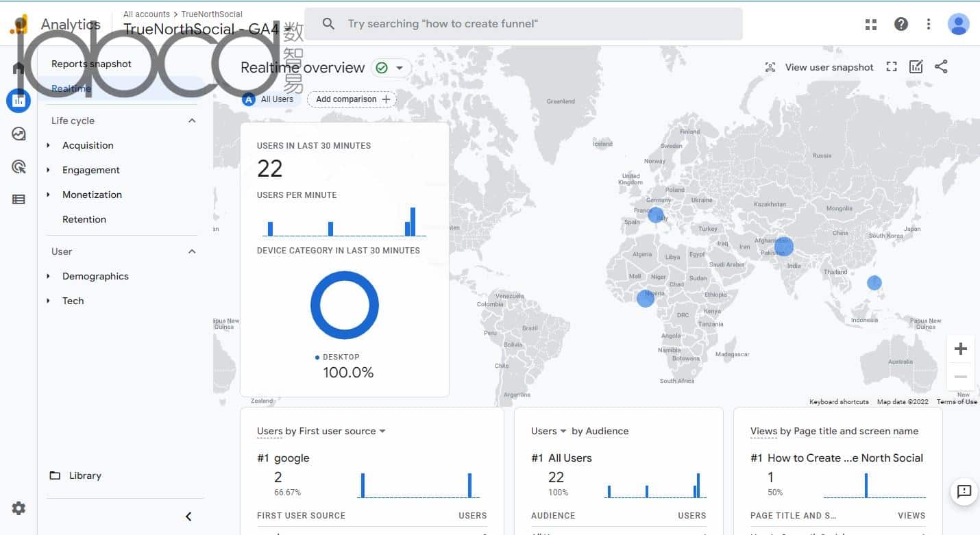The width and height of the screenshot is (980, 535).
Task: Open the Admin settings gear
Action: click(19, 508)
